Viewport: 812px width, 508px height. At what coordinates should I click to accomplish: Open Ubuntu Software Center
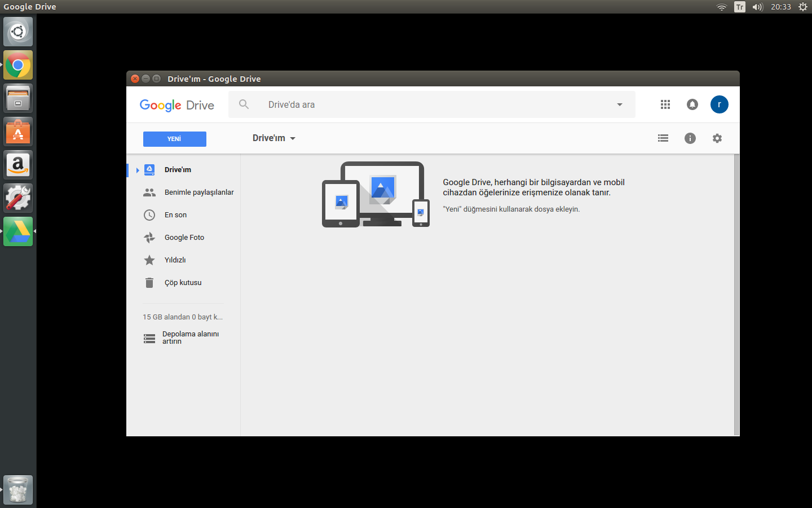pyautogui.click(x=18, y=132)
